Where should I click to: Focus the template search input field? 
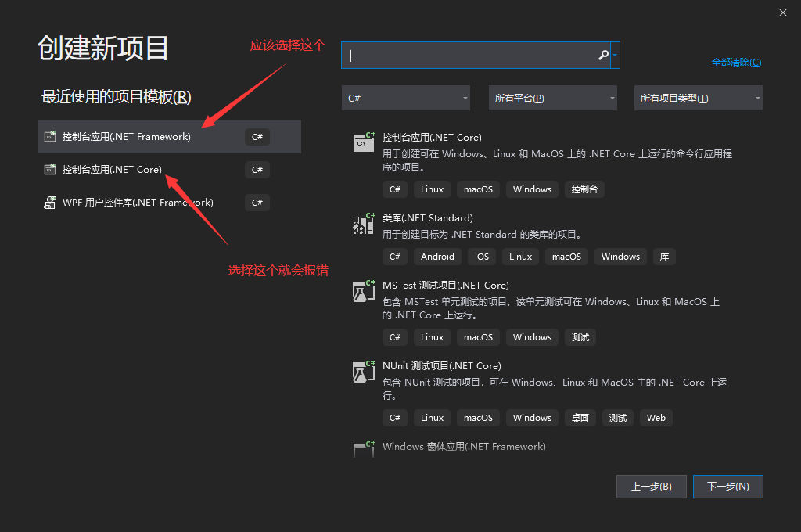click(476, 56)
